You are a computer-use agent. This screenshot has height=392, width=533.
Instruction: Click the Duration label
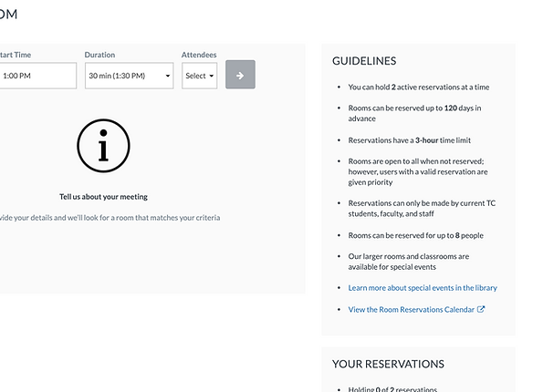coord(99,55)
